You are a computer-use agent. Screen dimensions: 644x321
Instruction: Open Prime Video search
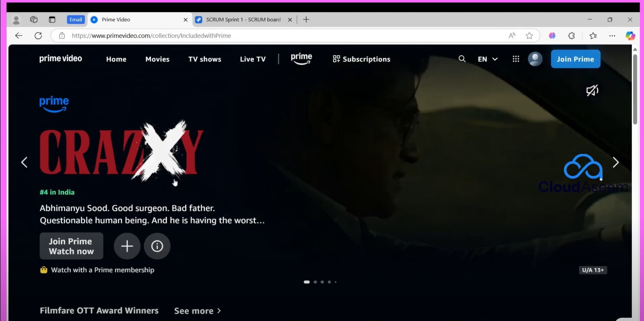click(x=462, y=59)
